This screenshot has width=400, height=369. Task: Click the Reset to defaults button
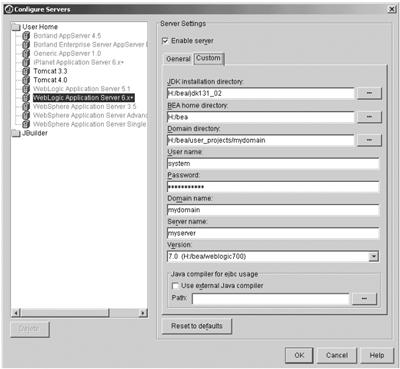point(197,326)
